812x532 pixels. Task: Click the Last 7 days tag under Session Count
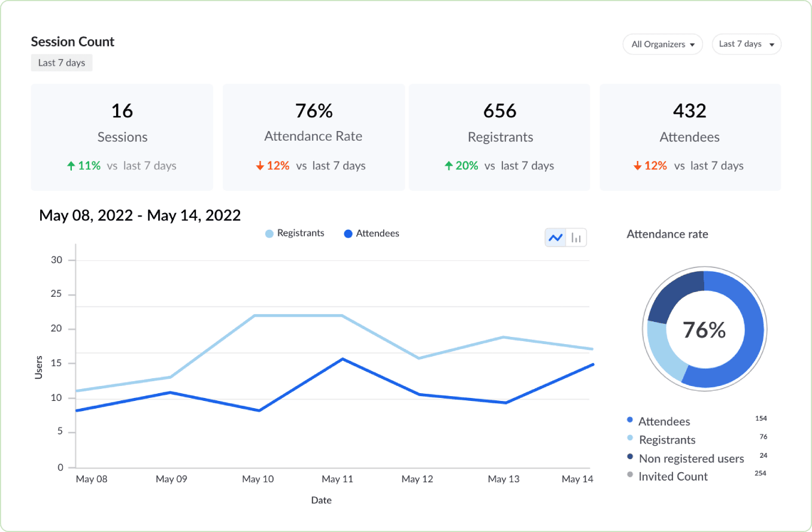click(62, 63)
